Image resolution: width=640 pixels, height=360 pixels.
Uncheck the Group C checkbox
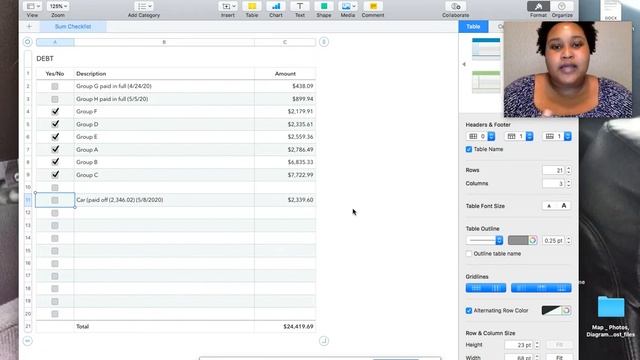[55, 175]
